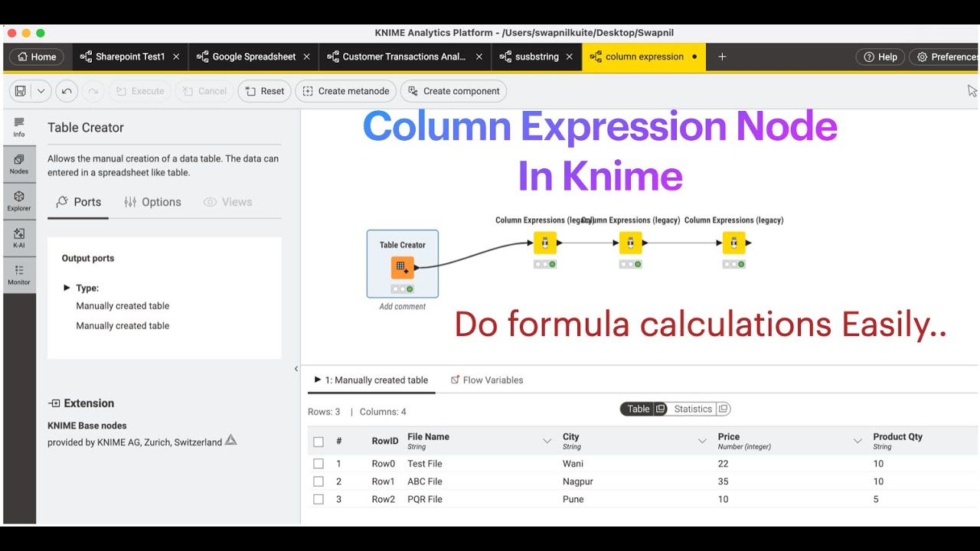Open the Explorer sidebar panel

click(x=19, y=201)
